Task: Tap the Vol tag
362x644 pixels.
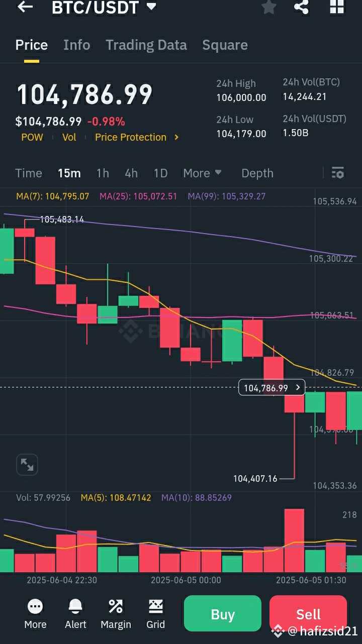Action: [69, 137]
